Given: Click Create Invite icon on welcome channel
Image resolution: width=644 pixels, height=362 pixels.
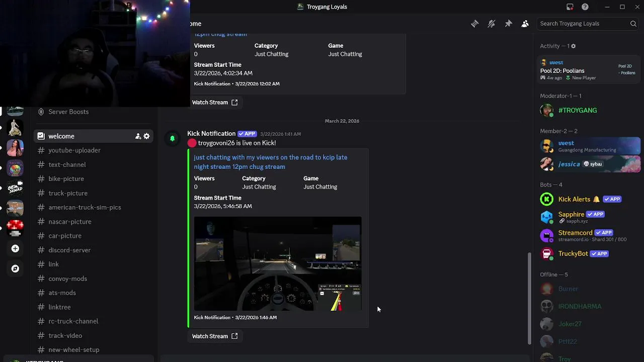Looking at the screenshot, I should [137, 136].
